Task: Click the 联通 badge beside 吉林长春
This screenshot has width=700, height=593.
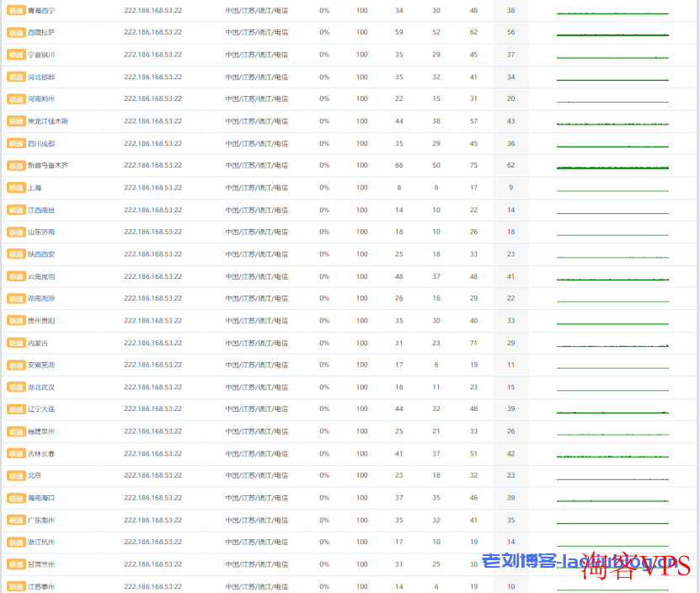Action: 16,454
